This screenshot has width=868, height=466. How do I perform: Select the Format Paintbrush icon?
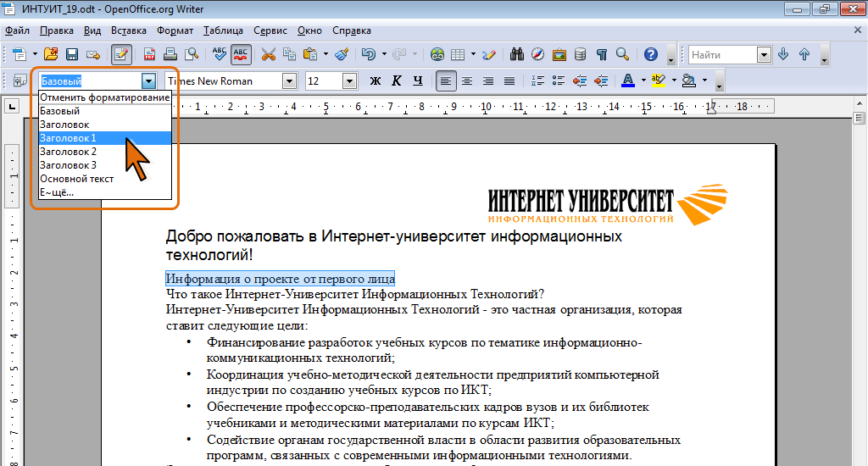tap(342, 54)
